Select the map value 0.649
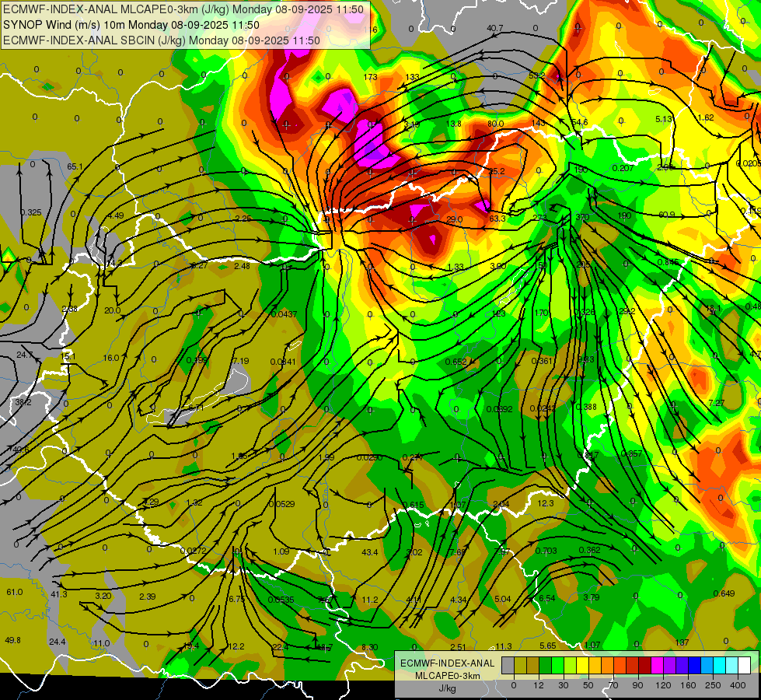This screenshot has height=700, width=761. click(x=724, y=593)
